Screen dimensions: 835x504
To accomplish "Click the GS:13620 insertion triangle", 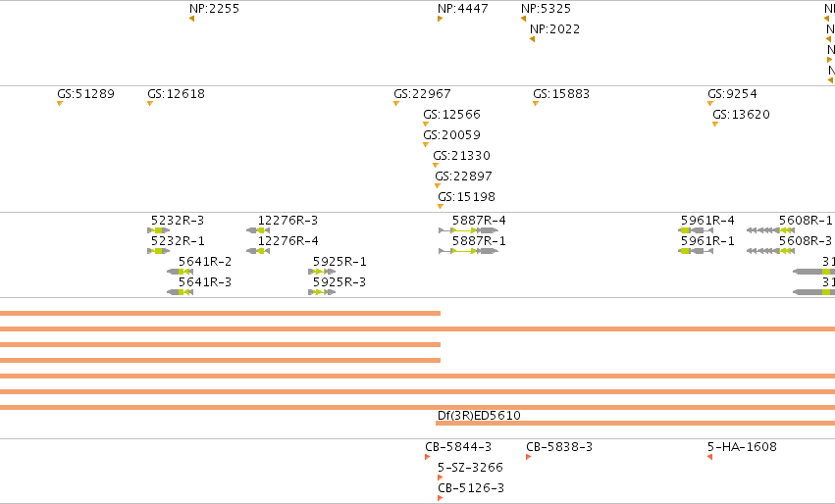I will [715, 124].
